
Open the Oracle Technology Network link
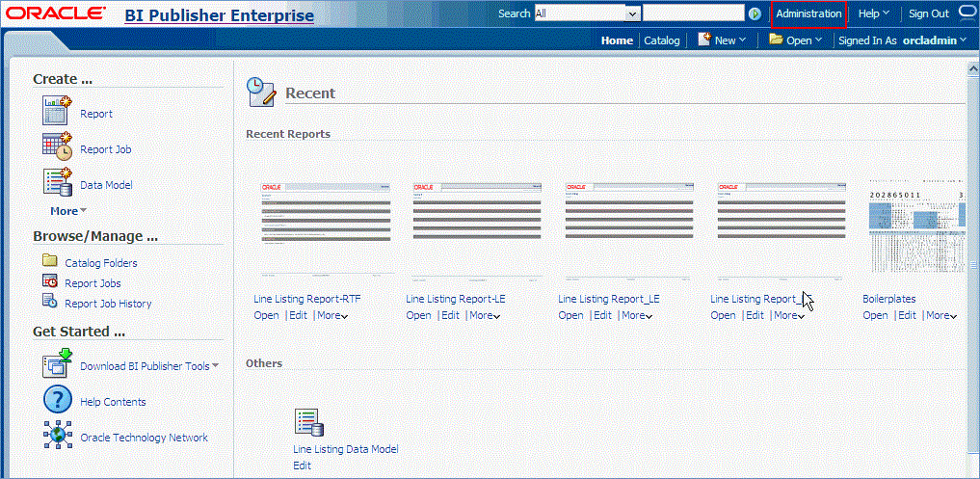(x=144, y=438)
